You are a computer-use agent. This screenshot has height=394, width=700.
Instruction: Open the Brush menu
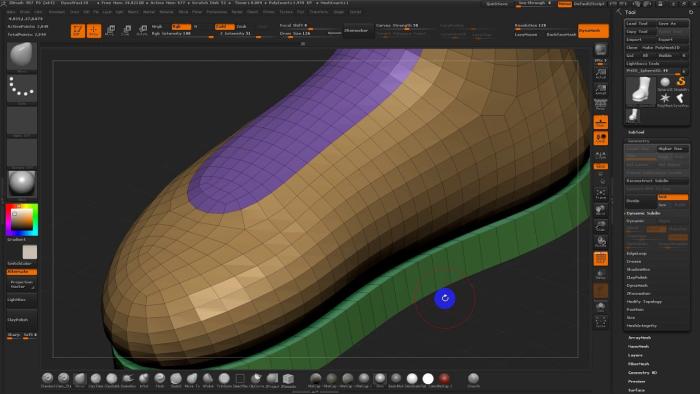25,12
